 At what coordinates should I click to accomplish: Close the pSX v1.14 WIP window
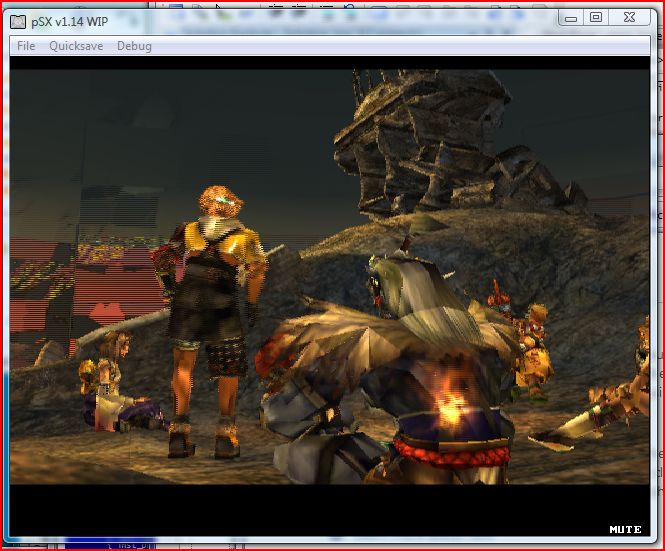click(x=629, y=18)
